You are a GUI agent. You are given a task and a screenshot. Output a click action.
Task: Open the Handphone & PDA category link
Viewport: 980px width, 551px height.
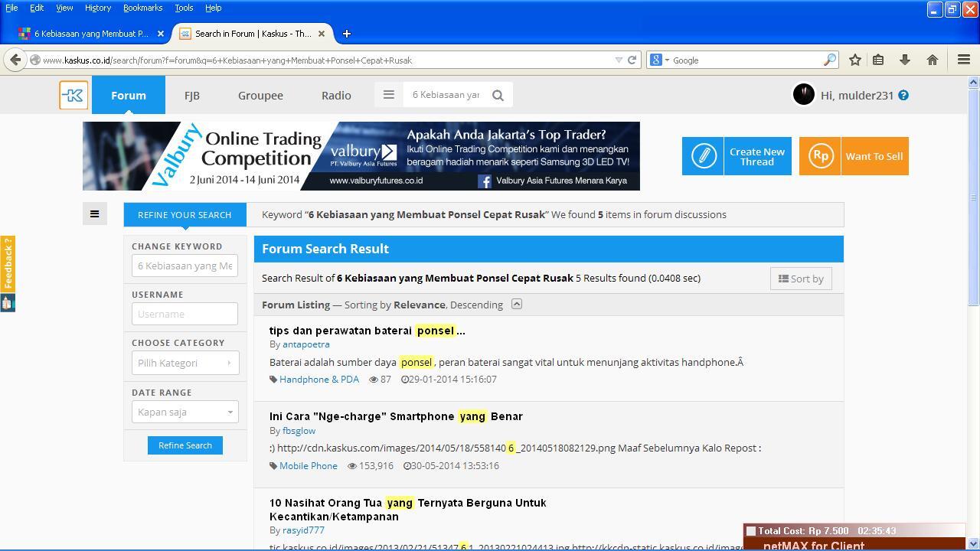click(x=319, y=380)
